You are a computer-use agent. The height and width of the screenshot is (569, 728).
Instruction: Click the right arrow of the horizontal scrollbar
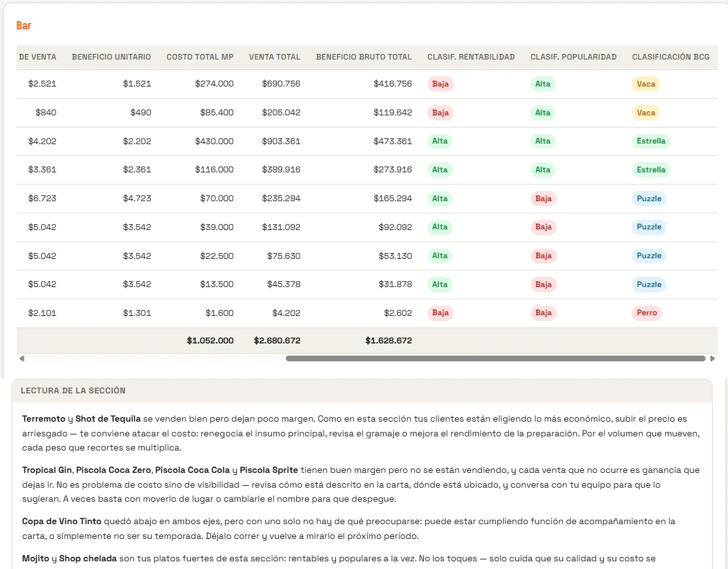click(713, 358)
